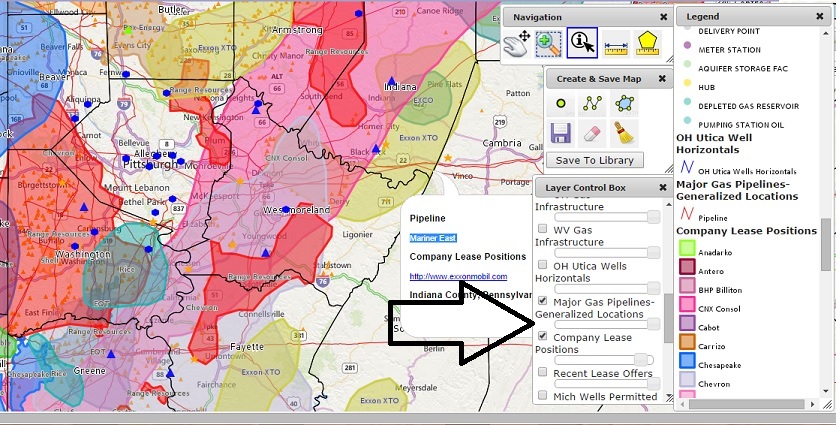Enable the Mich Wells Permitted layer
This screenshot has width=836, height=425.
[542, 395]
